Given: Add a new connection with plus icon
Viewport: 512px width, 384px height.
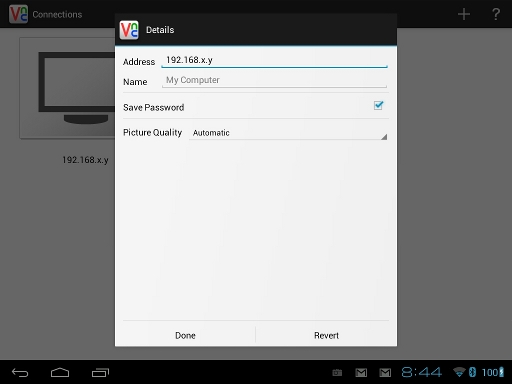Looking at the screenshot, I should [464, 14].
